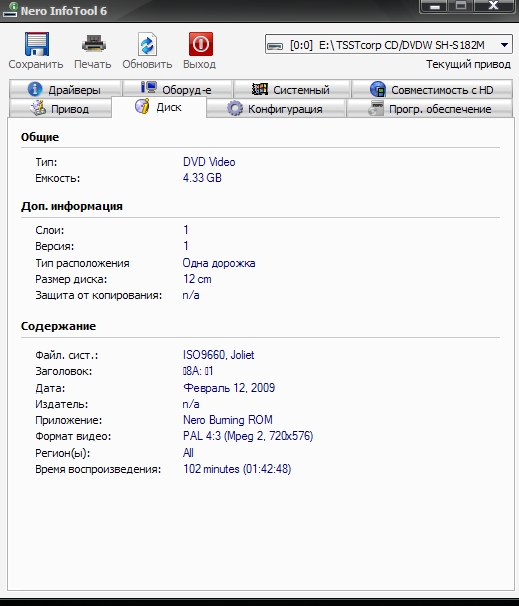Click the Февраль 12, 2009 date value
This screenshot has height=606, width=519.
pyautogui.click(x=229, y=388)
